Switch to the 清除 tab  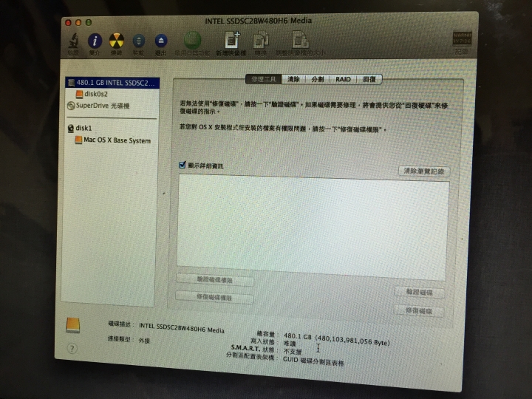click(x=293, y=79)
